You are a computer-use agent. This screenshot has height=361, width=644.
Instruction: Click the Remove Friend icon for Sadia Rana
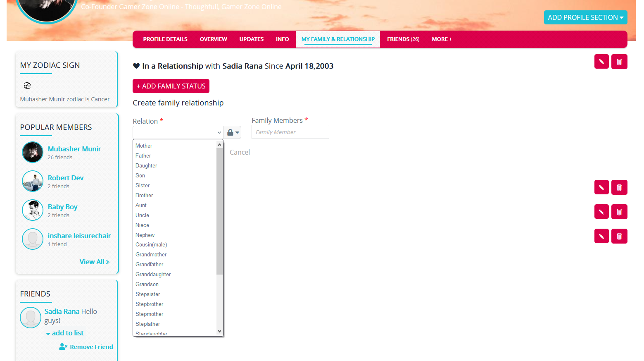click(63, 347)
